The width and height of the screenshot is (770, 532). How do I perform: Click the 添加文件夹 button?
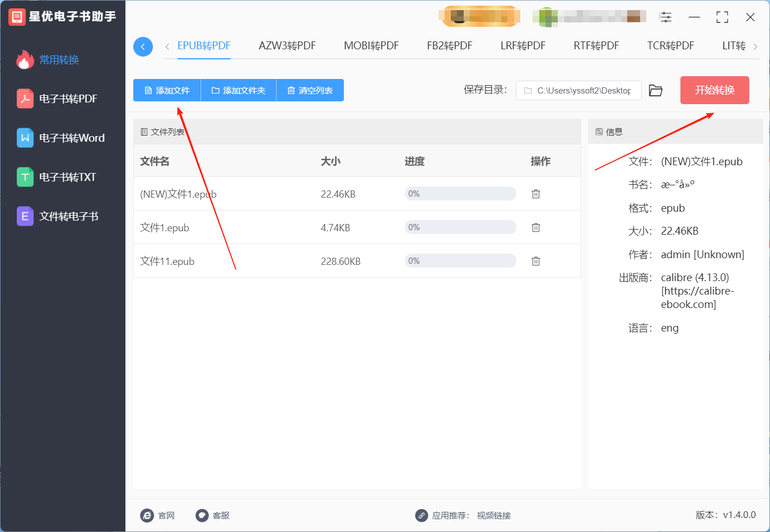coord(239,90)
